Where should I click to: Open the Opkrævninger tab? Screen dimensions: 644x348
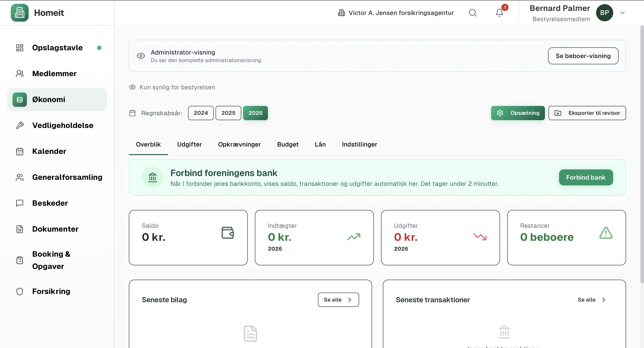[239, 144]
